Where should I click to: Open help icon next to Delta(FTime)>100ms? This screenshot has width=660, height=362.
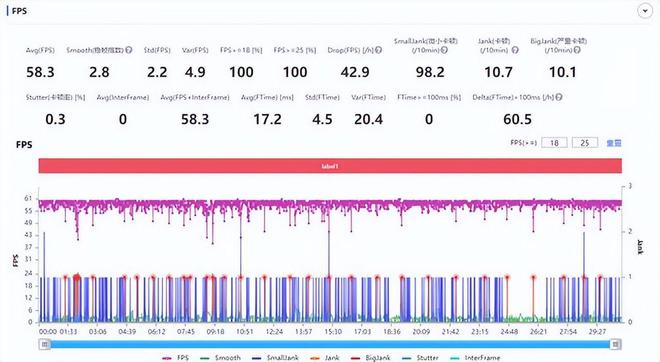(559, 97)
